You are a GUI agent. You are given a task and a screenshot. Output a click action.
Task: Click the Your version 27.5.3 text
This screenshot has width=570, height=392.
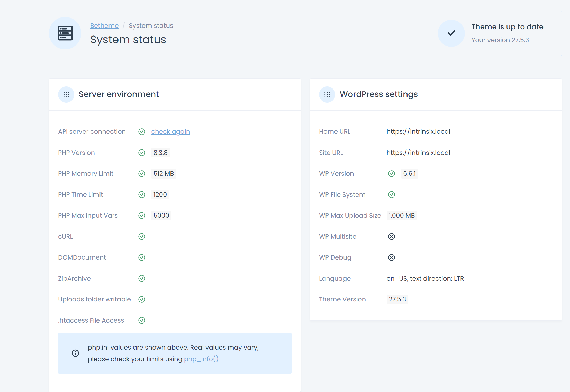point(500,40)
